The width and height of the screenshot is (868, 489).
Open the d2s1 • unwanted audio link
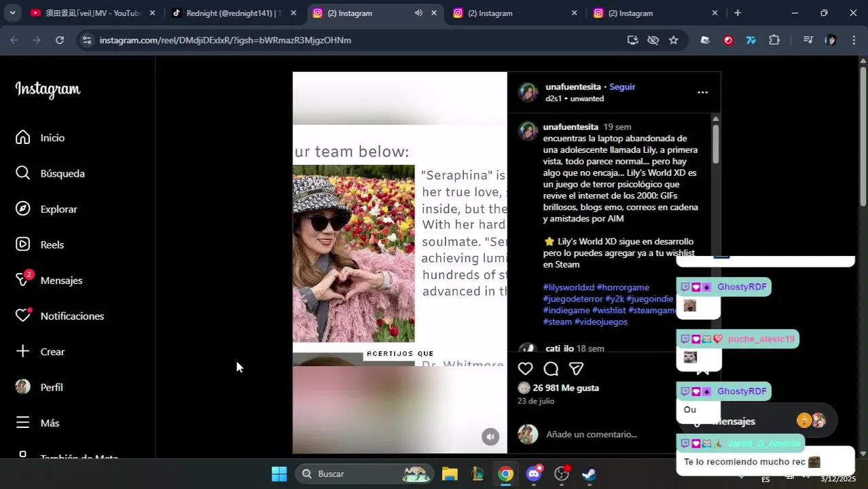tap(575, 98)
